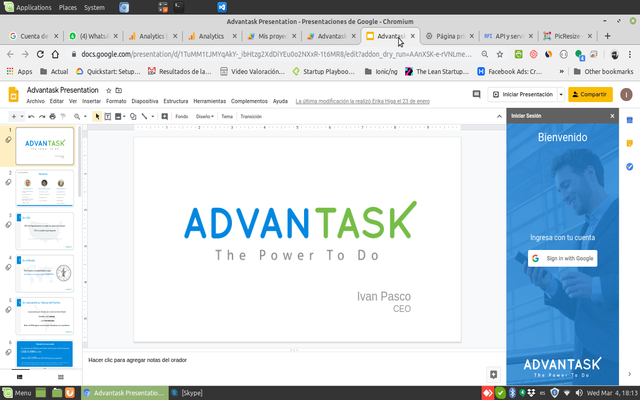
Task: Open the last modification history link
Action: coord(362,101)
